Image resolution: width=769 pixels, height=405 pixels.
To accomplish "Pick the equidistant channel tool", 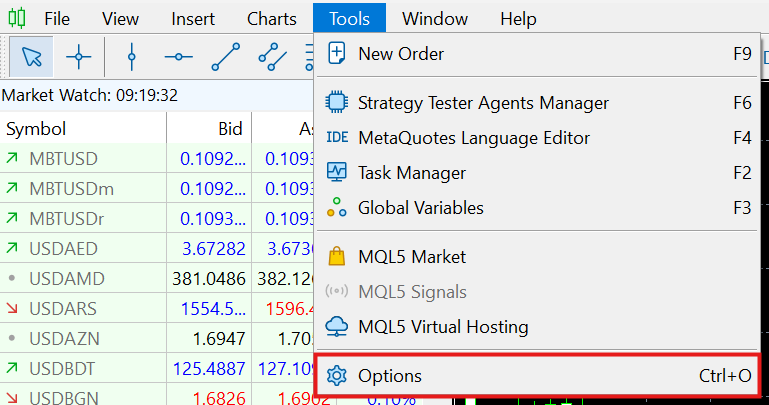I will [x=273, y=57].
